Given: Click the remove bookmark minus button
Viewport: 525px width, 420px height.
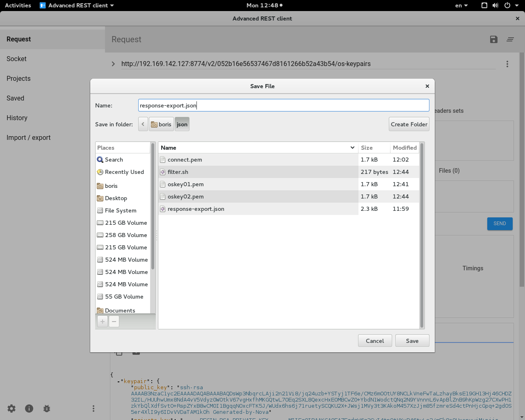Looking at the screenshot, I should 114,321.
